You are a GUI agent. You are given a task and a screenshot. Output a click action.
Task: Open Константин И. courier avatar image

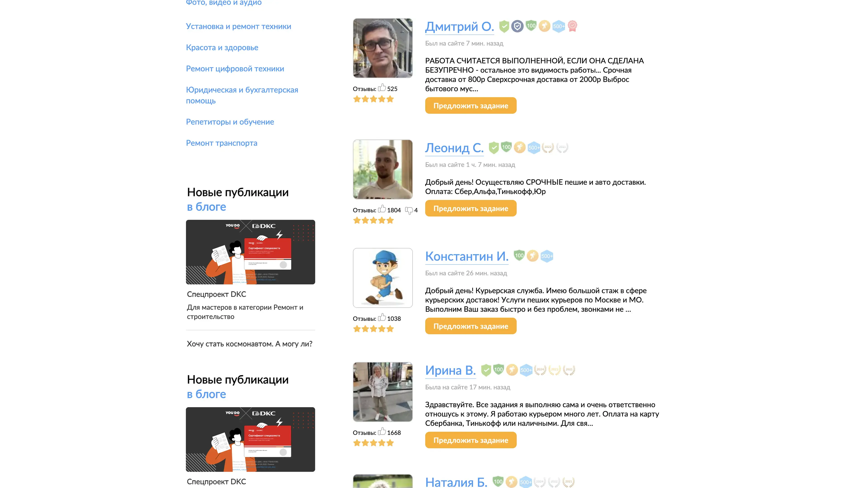[x=383, y=278]
